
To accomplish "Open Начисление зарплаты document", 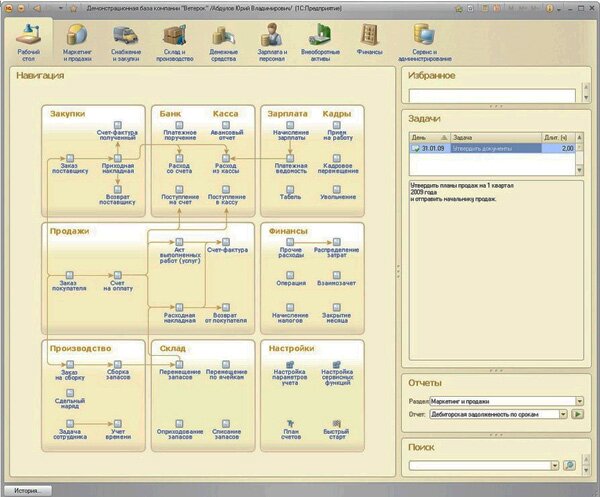I will tap(290, 131).
